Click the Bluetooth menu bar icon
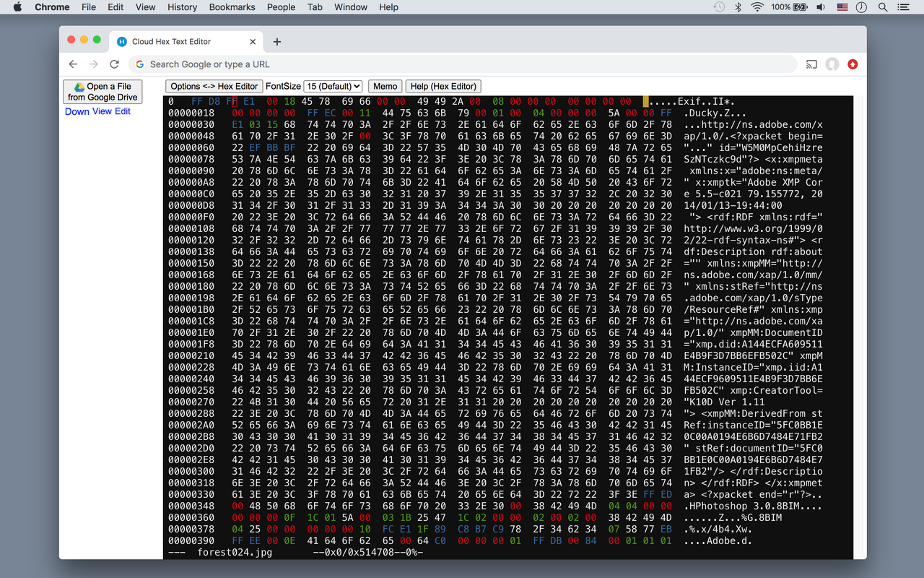This screenshot has width=924, height=578. click(738, 7)
